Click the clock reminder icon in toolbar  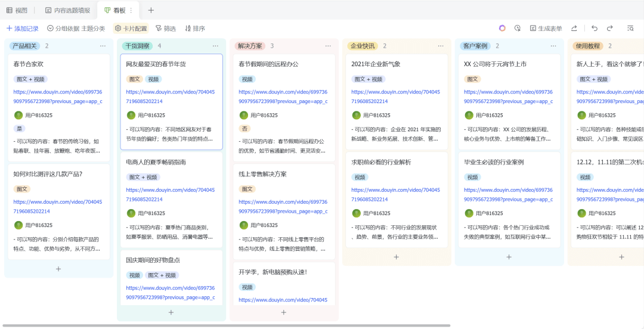[518, 28]
